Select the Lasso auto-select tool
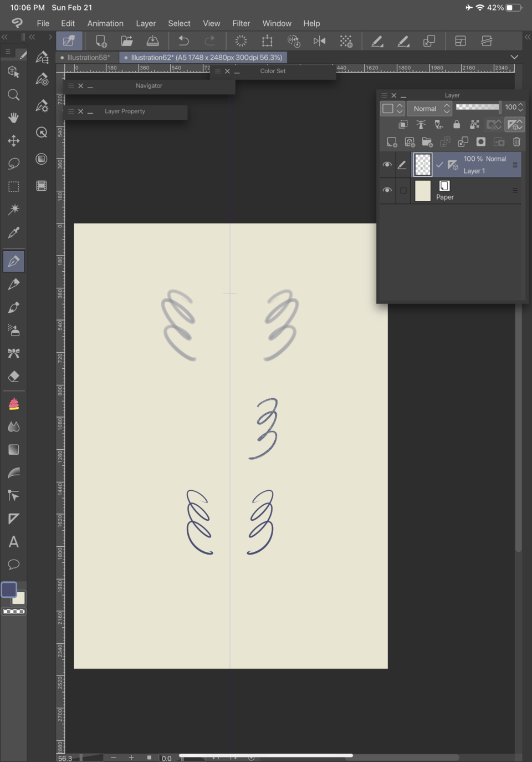This screenshot has width=532, height=762. (14, 164)
